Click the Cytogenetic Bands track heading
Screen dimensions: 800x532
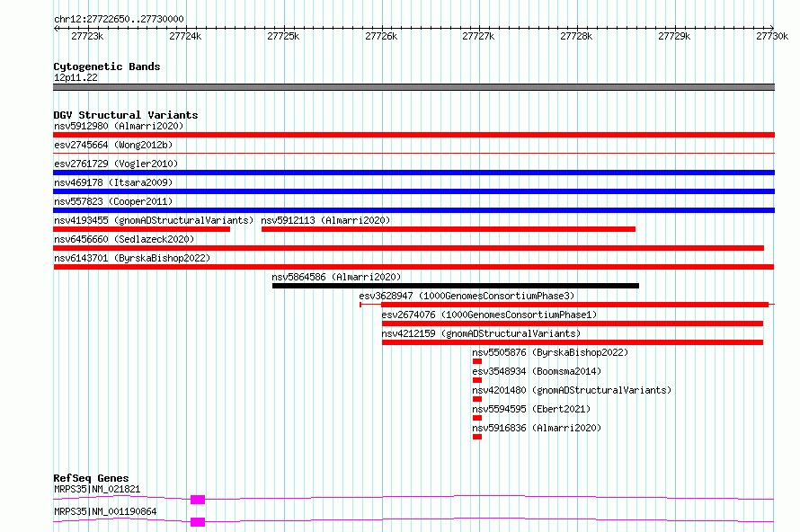[107, 66]
